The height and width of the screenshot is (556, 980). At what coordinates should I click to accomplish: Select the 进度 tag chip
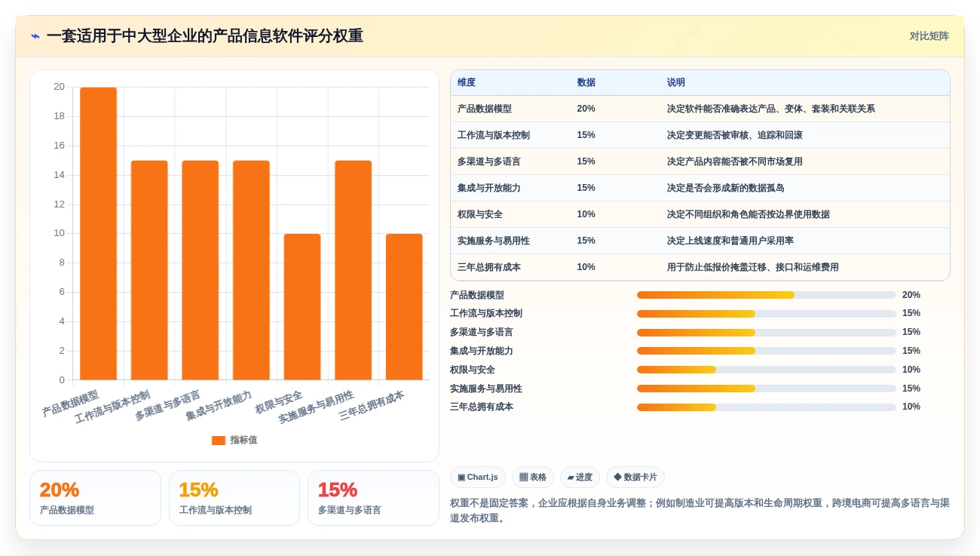point(580,477)
